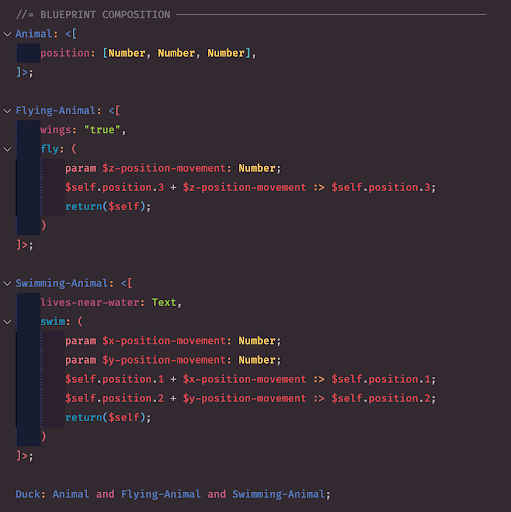This screenshot has width=511, height=512.
Task: Click the Swimming-Animal blueprint name definition
Action: pyautogui.click(x=62, y=283)
